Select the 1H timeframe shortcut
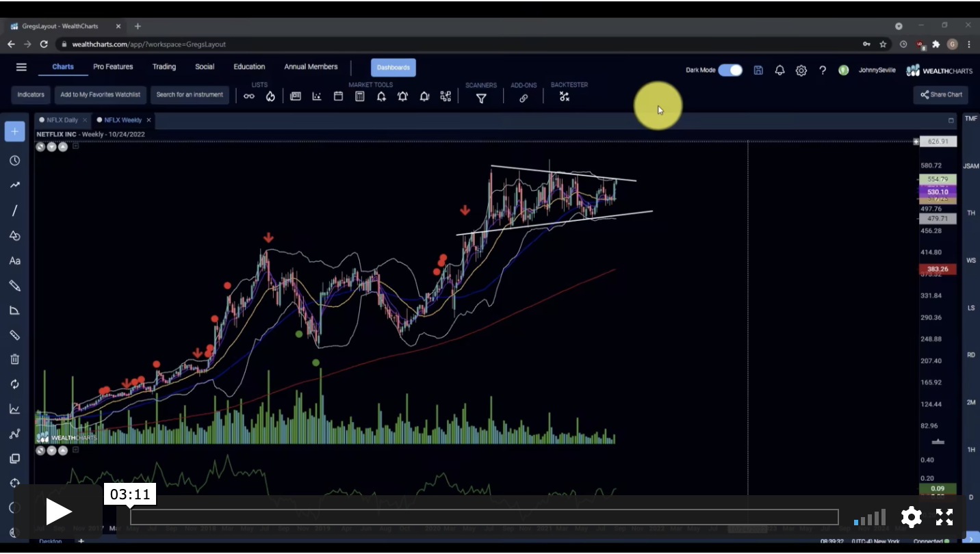 tap(970, 449)
